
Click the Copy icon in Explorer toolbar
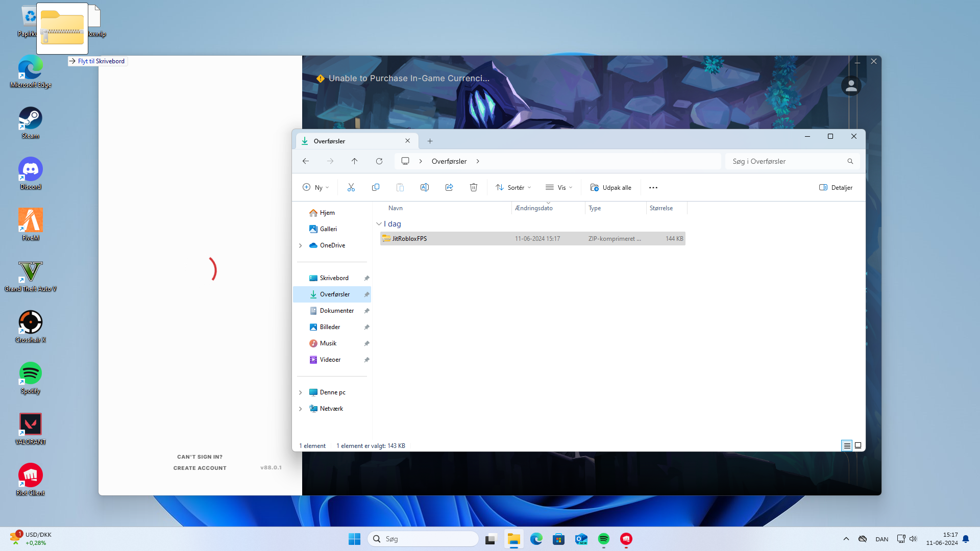(x=376, y=188)
